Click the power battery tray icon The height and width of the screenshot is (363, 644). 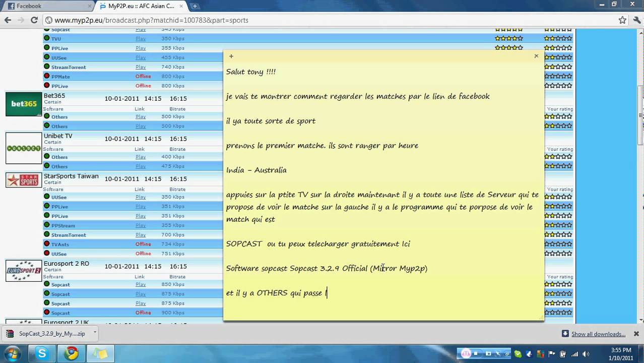(x=563, y=354)
